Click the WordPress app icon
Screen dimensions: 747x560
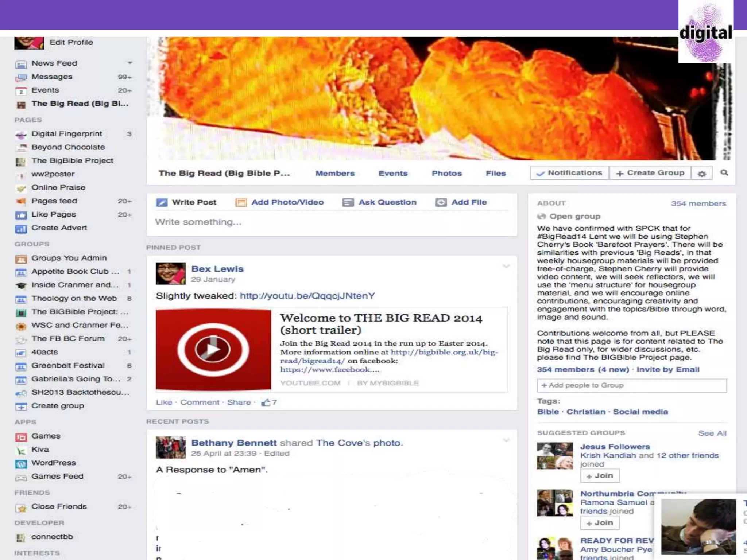[21, 463]
